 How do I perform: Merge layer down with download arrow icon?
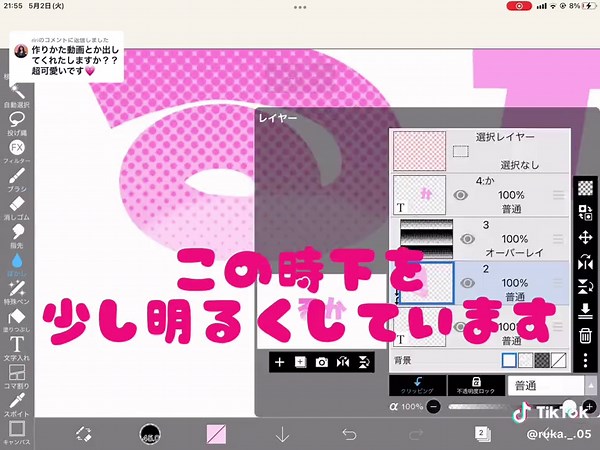(585, 311)
